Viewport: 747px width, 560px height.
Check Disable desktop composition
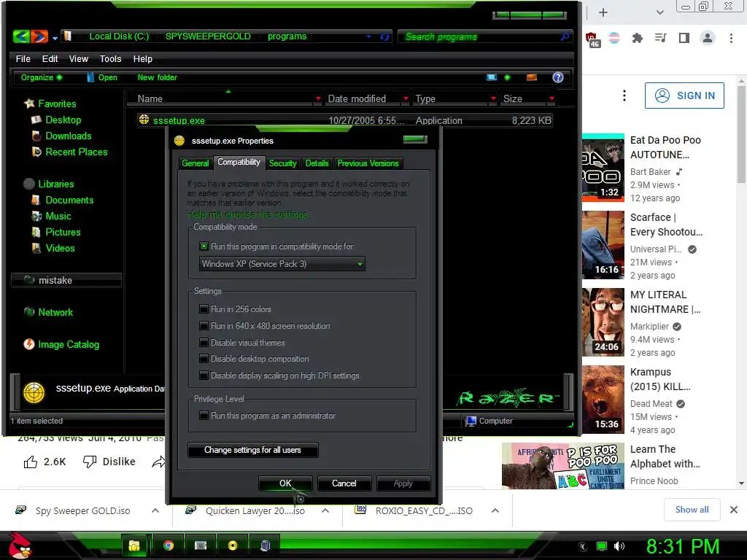(x=204, y=359)
